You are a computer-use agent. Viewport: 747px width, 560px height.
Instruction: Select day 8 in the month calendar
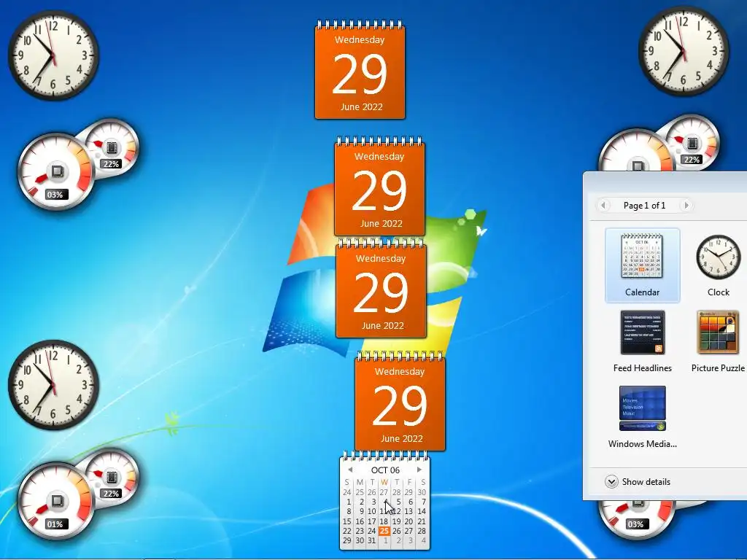(x=349, y=511)
